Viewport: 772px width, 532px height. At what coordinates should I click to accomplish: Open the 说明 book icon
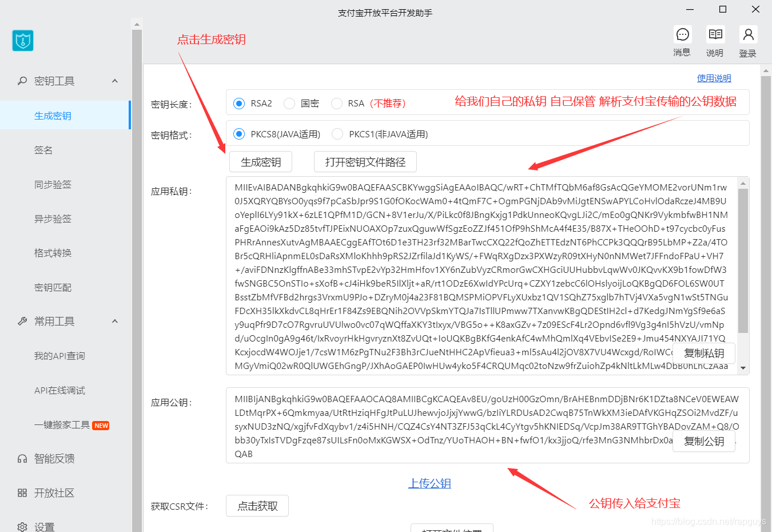click(x=715, y=35)
